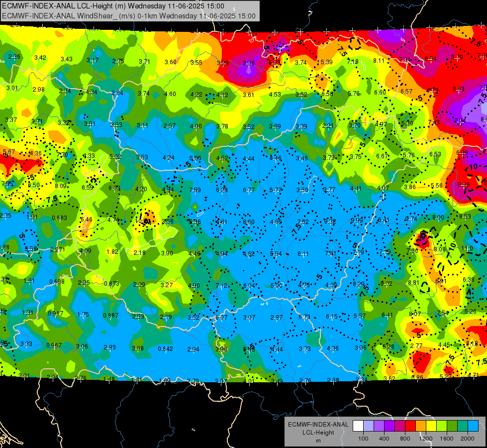Screen dimensions: 487x448
Task: Click the grid value 8.29
Action: pos(359,284)
